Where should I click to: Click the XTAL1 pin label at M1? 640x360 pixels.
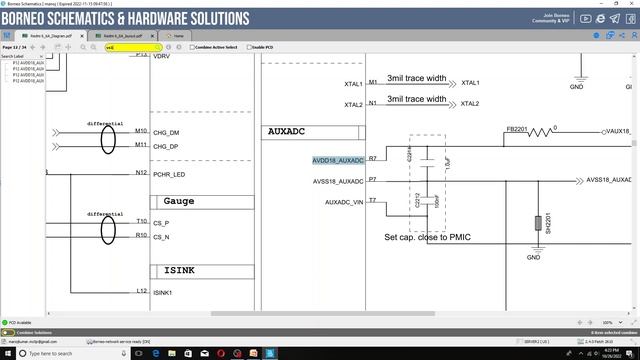click(353, 84)
